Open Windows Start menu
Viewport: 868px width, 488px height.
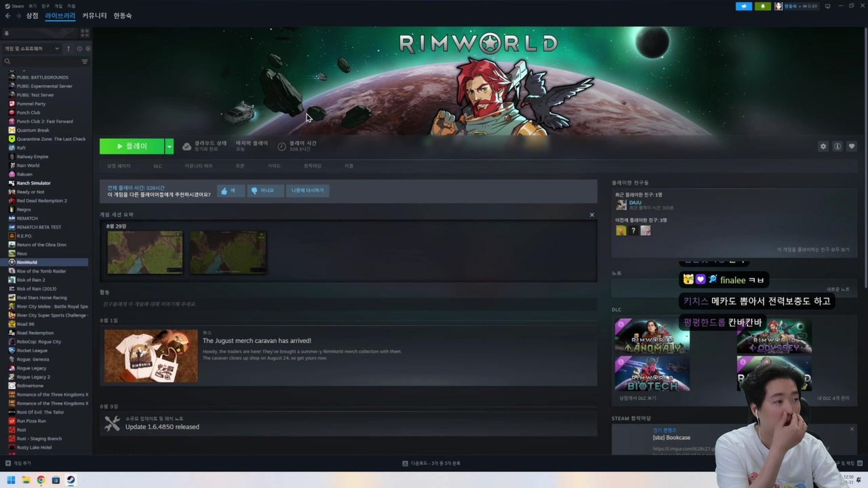click(x=11, y=480)
